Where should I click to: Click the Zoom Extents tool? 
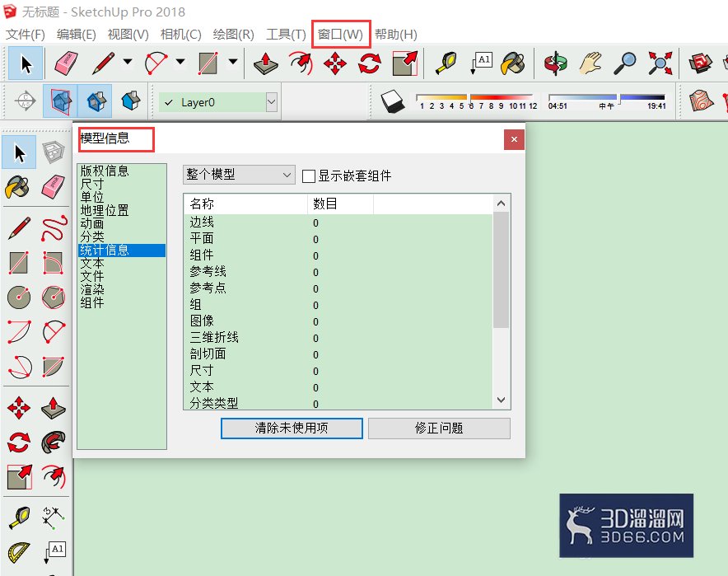tap(660, 63)
